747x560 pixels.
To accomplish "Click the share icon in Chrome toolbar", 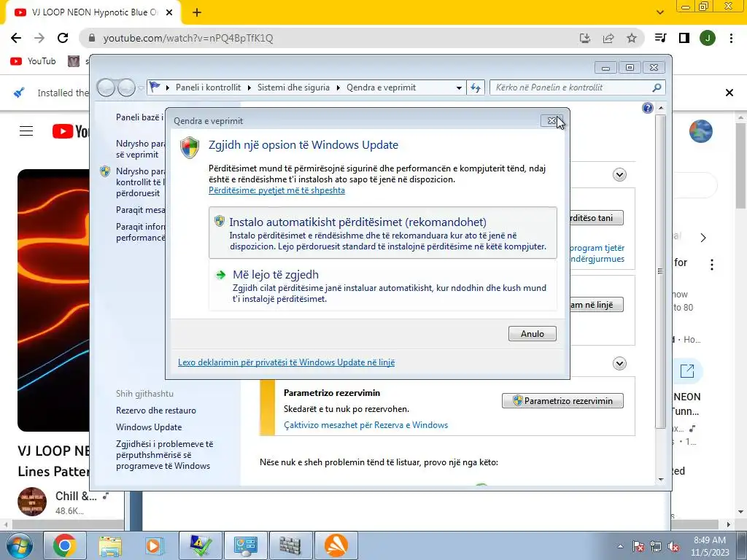I will click(608, 38).
